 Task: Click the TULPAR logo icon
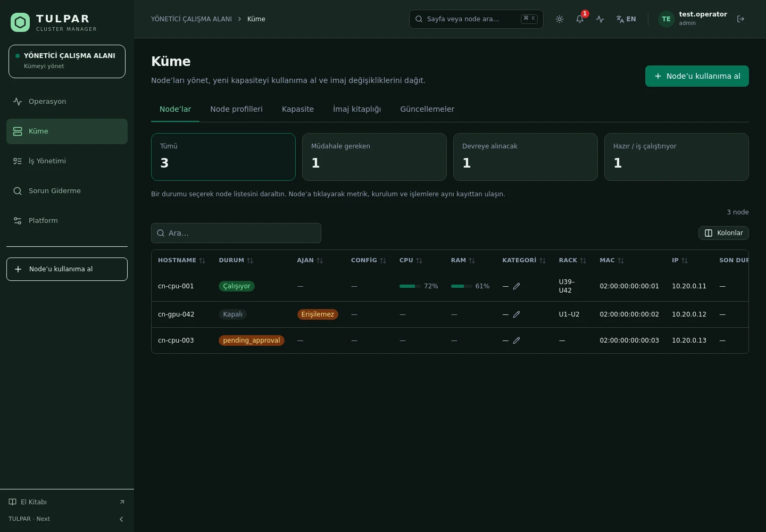coord(20,22)
